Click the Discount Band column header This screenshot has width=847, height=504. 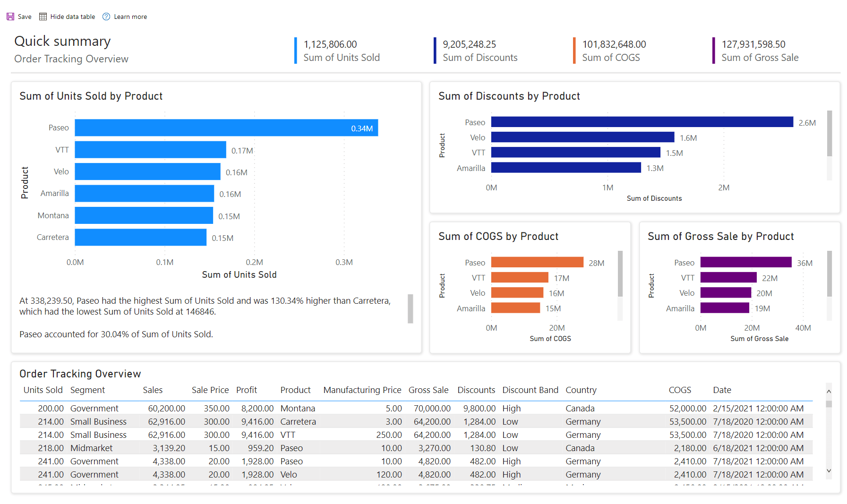[530, 390]
